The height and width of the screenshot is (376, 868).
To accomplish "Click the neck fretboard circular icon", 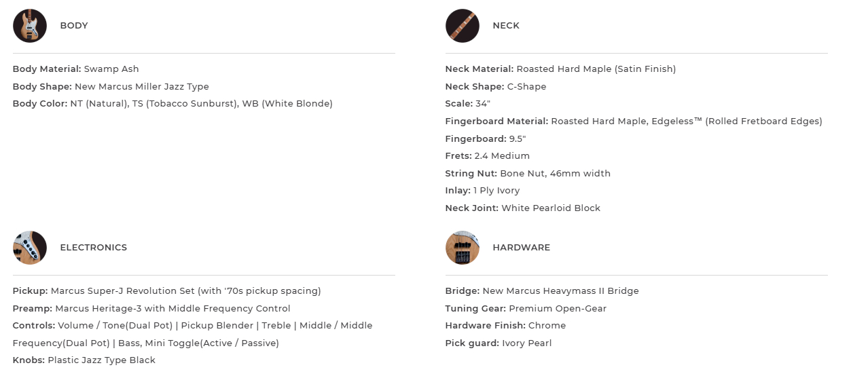I will pos(463,26).
